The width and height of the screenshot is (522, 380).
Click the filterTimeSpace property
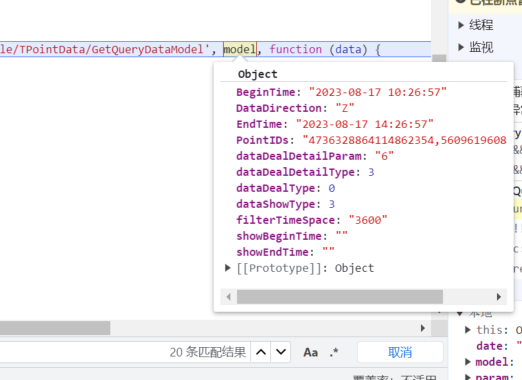[x=285, y=220]
